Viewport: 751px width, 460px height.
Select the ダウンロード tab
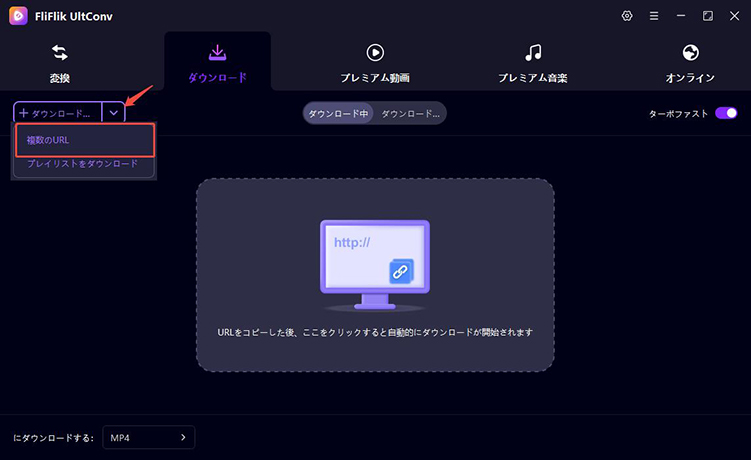(x=217, y=63)
